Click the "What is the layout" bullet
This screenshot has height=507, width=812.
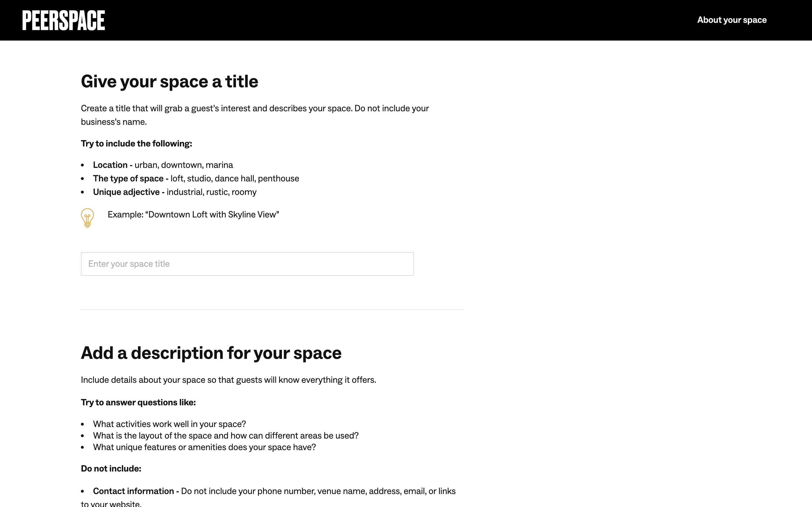[226, 435]
